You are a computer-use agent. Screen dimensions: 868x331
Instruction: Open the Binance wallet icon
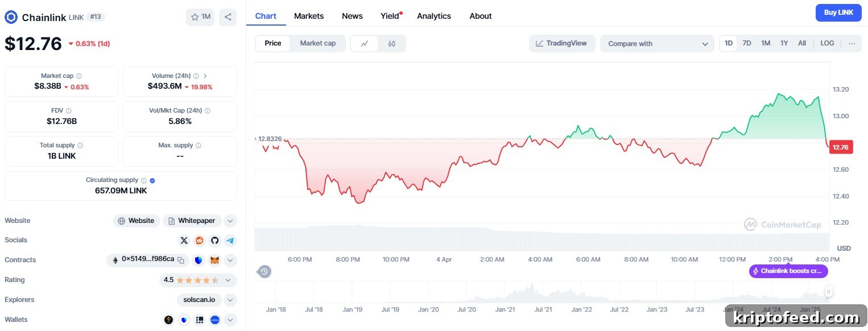click(168, 320)
